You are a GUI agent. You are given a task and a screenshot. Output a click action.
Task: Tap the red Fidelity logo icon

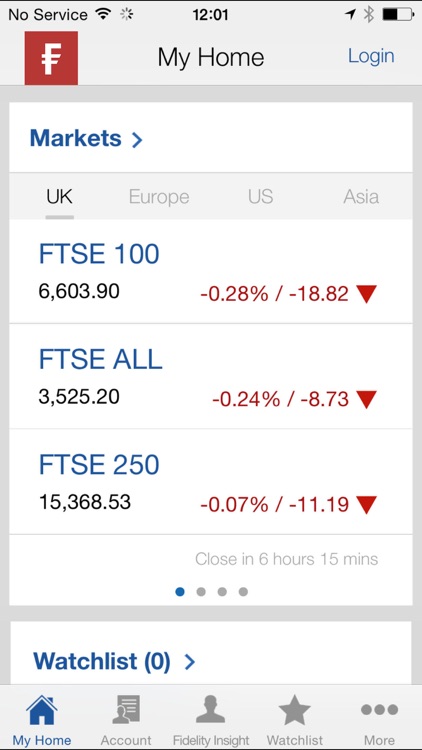click(x=51, y=58)
